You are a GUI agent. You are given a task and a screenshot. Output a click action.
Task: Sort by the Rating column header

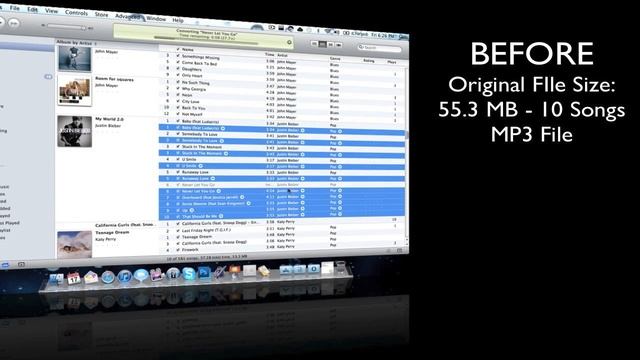point(368,60)
